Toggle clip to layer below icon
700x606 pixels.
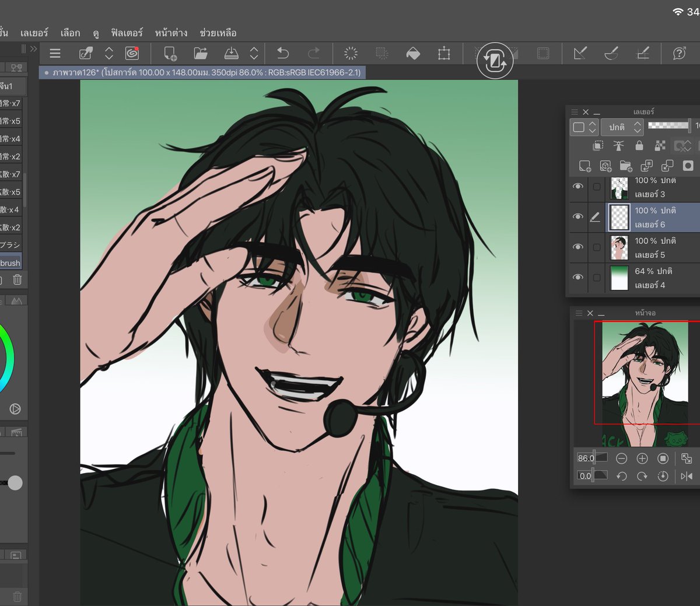598,146
